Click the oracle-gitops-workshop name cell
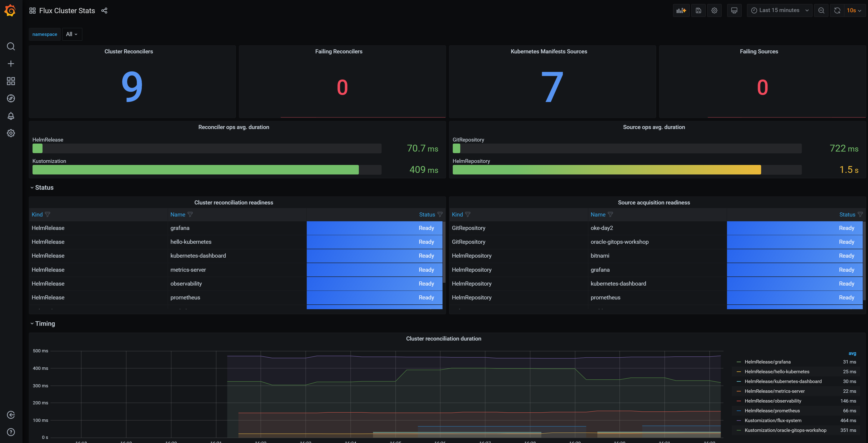This screenshot has height=443, width=868. click(x=657, y=242)
